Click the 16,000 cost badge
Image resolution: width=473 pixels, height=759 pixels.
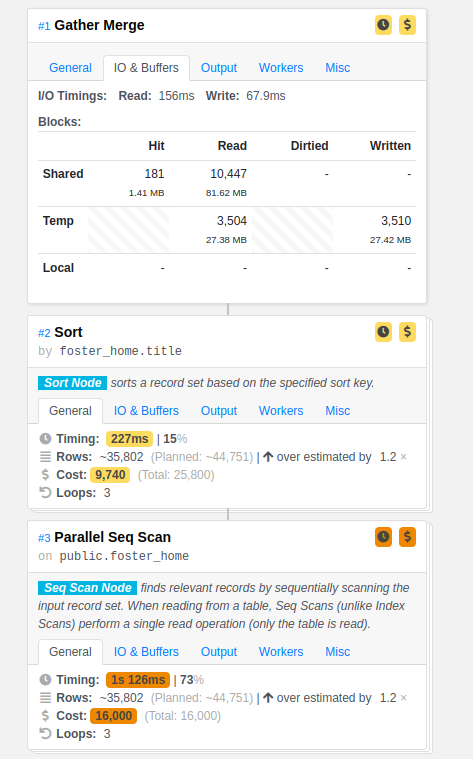click(x=114, y=716)
